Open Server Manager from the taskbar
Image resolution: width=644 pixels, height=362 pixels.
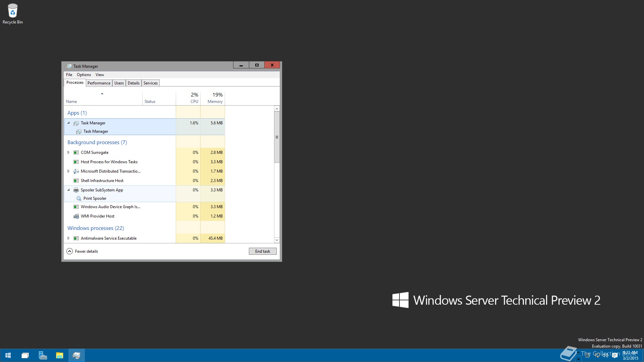coord(43,355)
